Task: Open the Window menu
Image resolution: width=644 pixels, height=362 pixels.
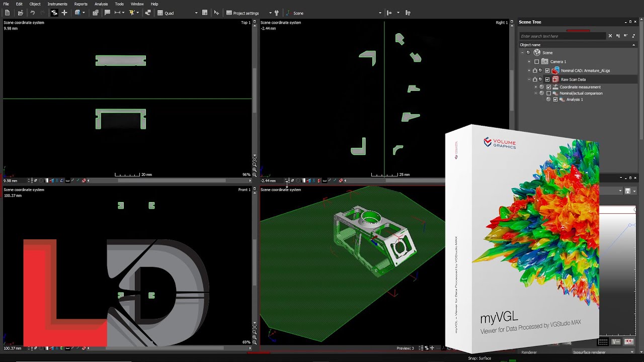Action: click(x=137, y=4)
